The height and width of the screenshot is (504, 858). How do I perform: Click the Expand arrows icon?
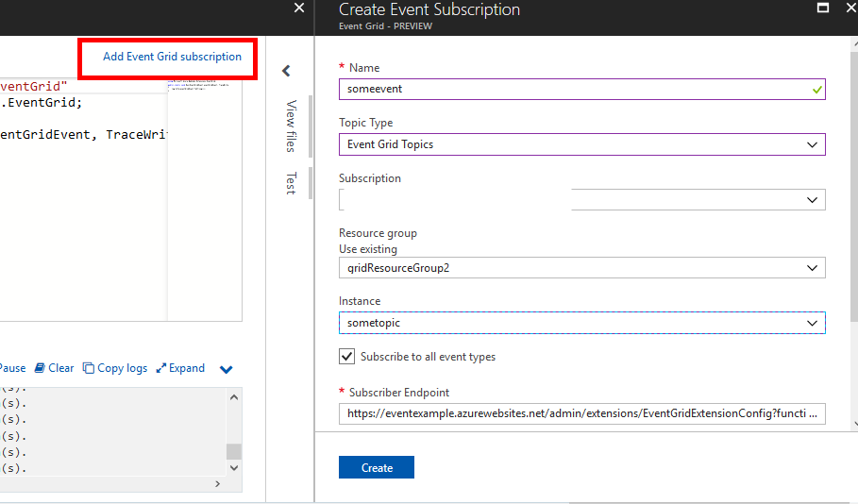(160, 368)
